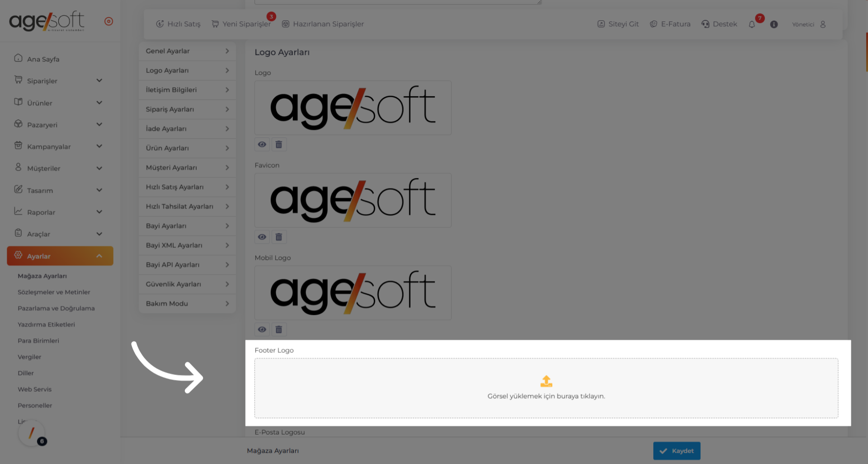The width and height of the screenshot is (868, 464).
Task: Expand Kampanyalar chevron in sidebar
Action: coord(99,146)
